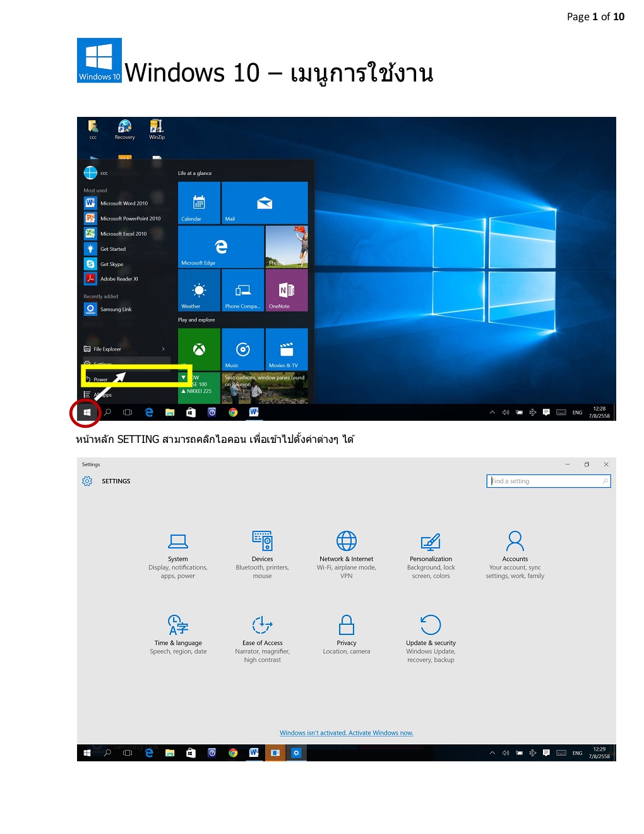Open the Phone Companion tile
Viewport: 644px width, 834px height.
point(243,291)
